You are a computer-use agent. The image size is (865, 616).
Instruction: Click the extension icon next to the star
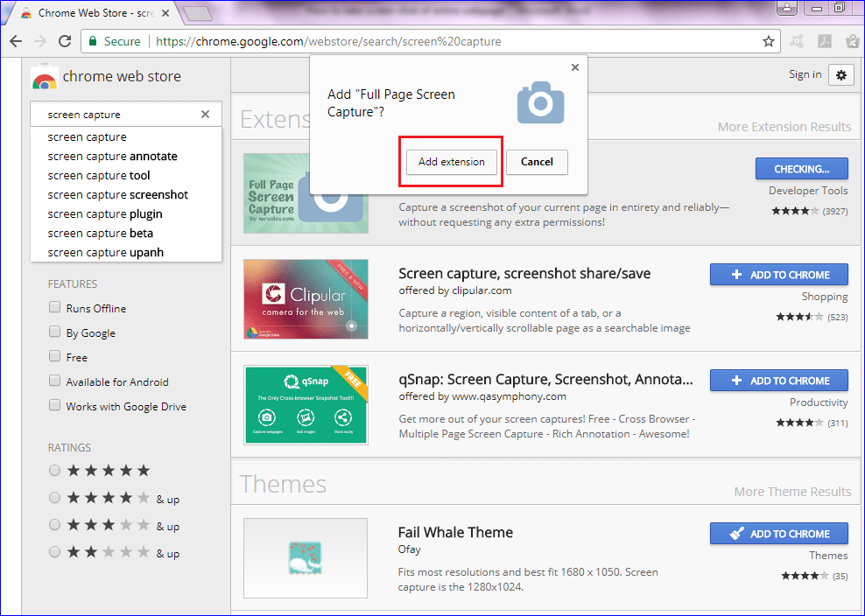[797, 41]
